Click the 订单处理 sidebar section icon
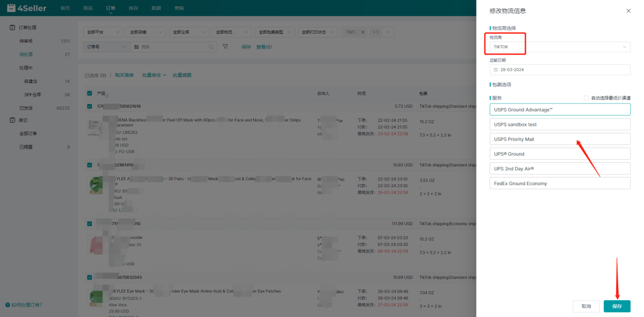This screenshot has width=644, height=317. coord(13,27)
